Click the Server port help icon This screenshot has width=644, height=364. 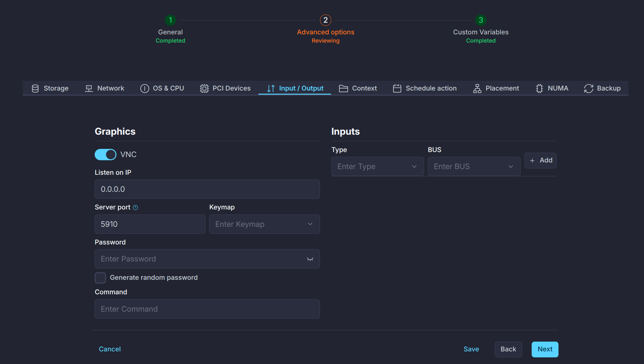tap(135, 208)
